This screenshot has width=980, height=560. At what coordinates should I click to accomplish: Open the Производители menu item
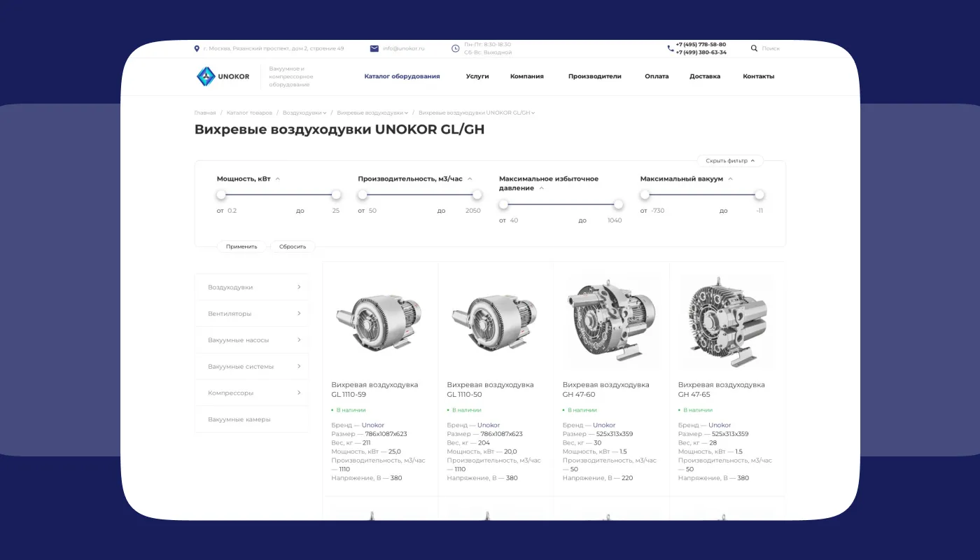[x=595, y=76]
